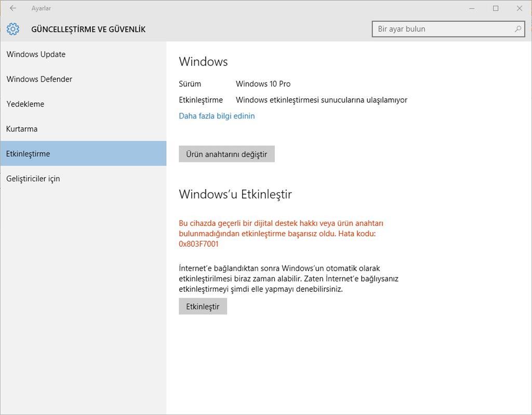The height and width of the screenshot is (415, 532).
Task: Select Windows Update in the sidebar
Action: click(36, 54)
